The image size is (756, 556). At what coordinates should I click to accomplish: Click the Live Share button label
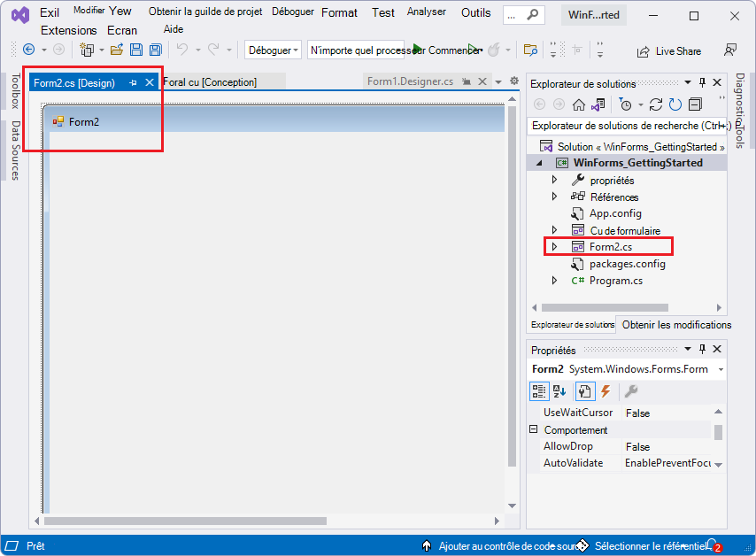[x=678, y=51]
